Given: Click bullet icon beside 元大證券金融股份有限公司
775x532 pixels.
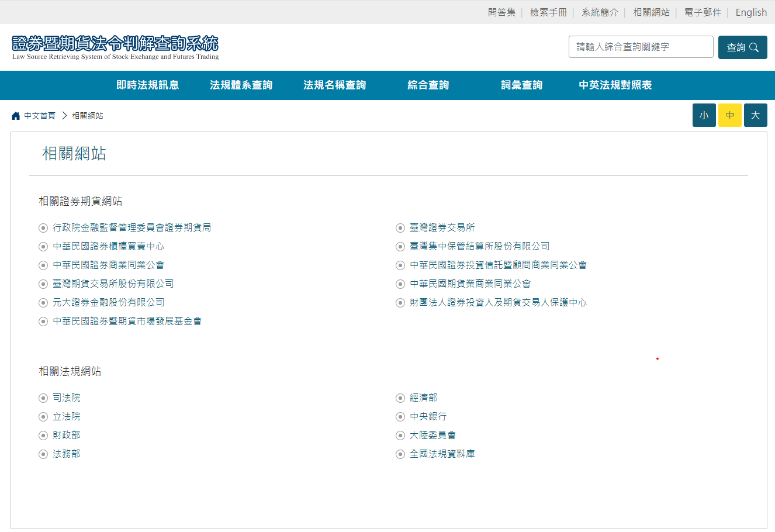Looking at the screenshot, I should 43,303.
